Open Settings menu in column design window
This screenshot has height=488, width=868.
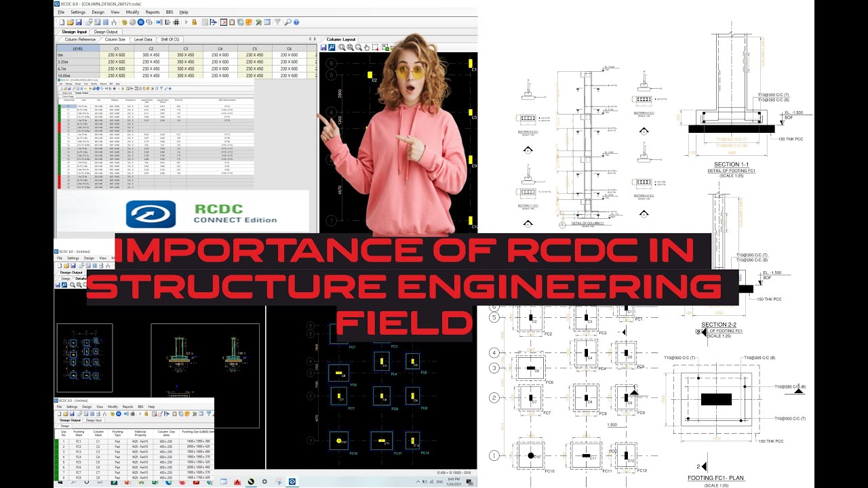pos(78,12)
